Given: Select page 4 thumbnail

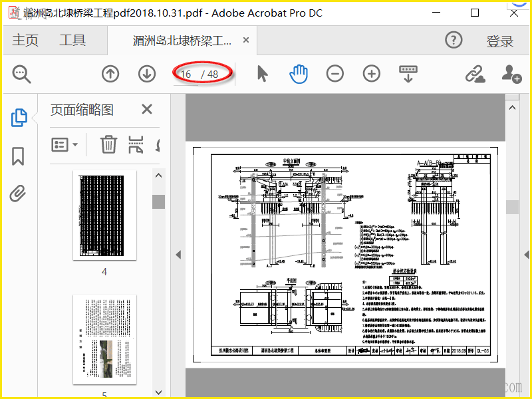Looking at the screenshot, I should point(105,215).
